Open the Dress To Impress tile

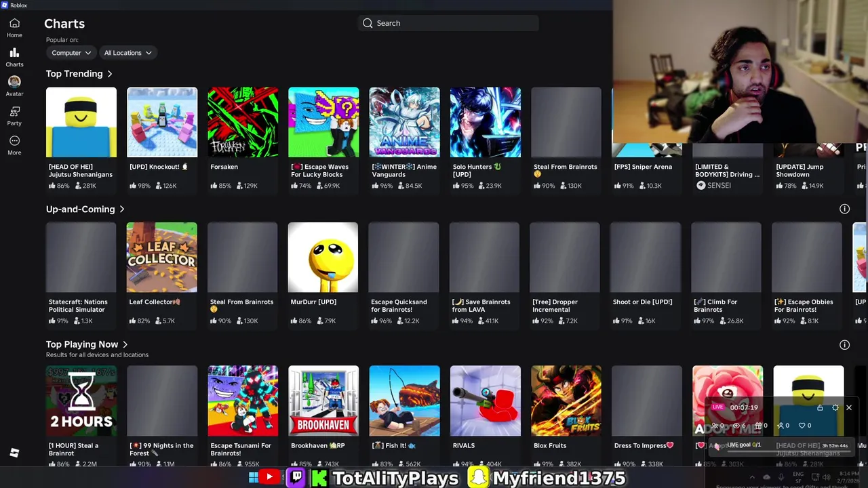click(x=647, y=401)
